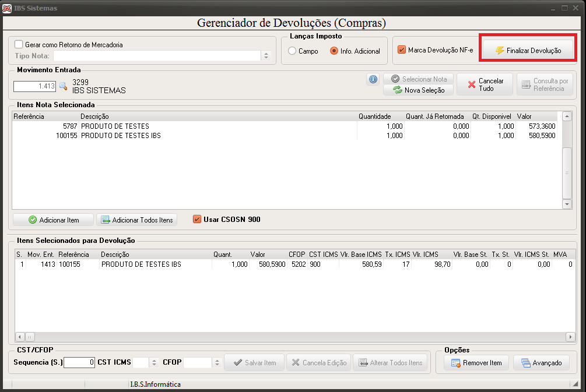Click value 573,3600 in Valor column
The width and height of the screenshot is (586, 392).
(x=542, y=126)
